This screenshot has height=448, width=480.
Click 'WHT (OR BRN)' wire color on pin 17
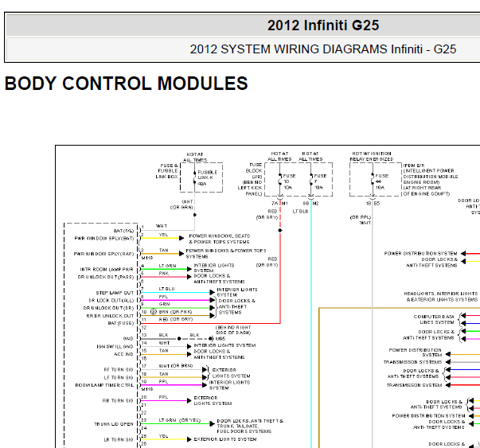pos(175,366)
